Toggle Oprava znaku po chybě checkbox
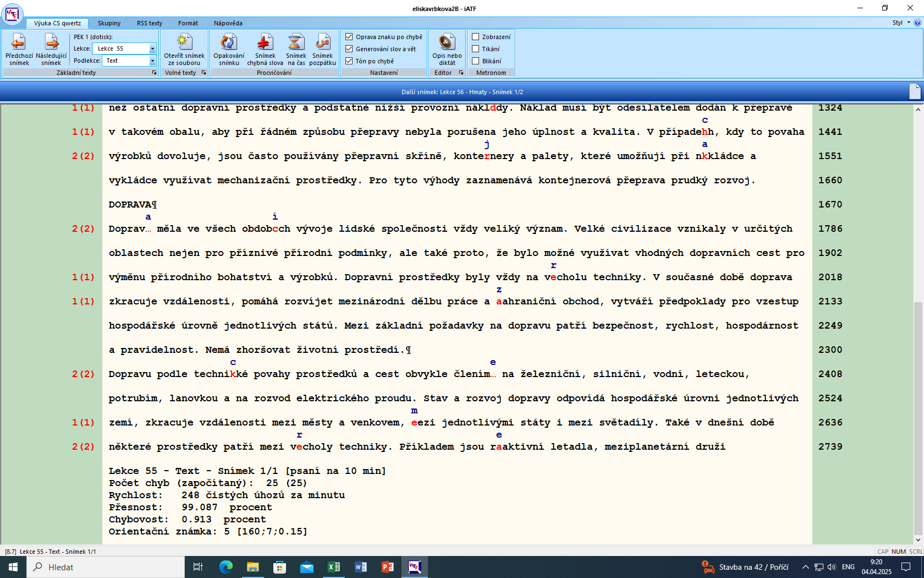Screen dimensions: 924x578 tap(349, 37)
